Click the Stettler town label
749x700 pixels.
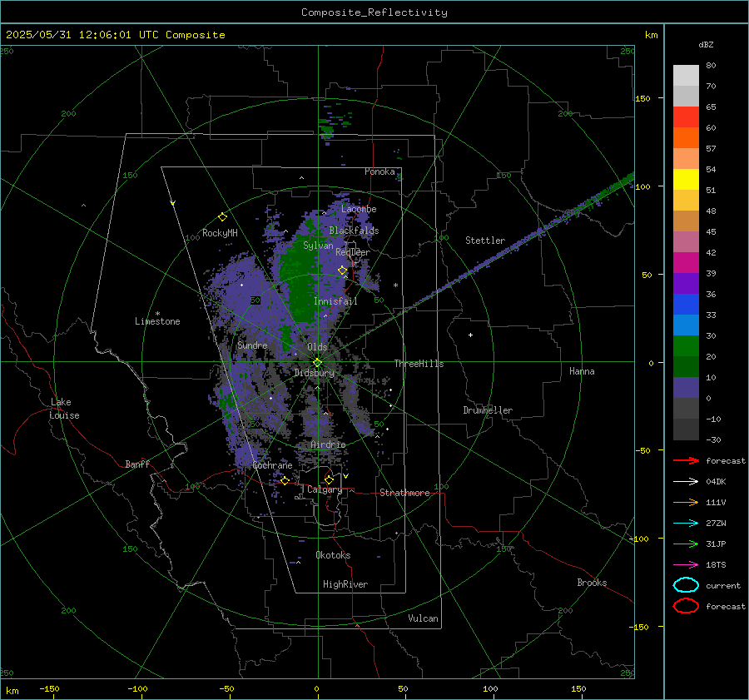485,241
